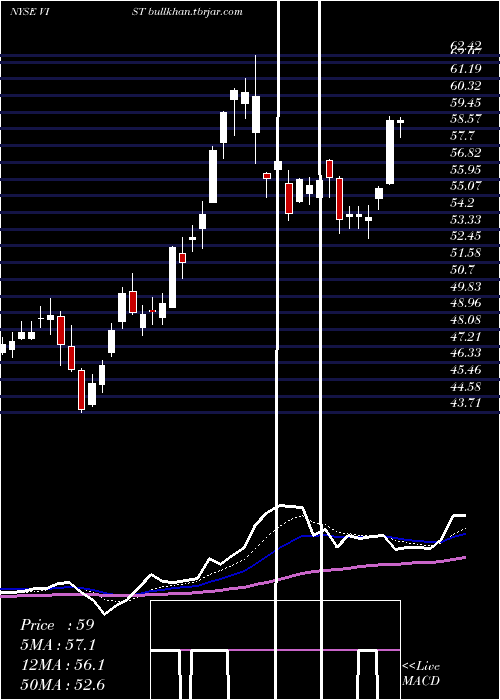
Task: Click the 55.07 price level label
Action: (466, 186)
